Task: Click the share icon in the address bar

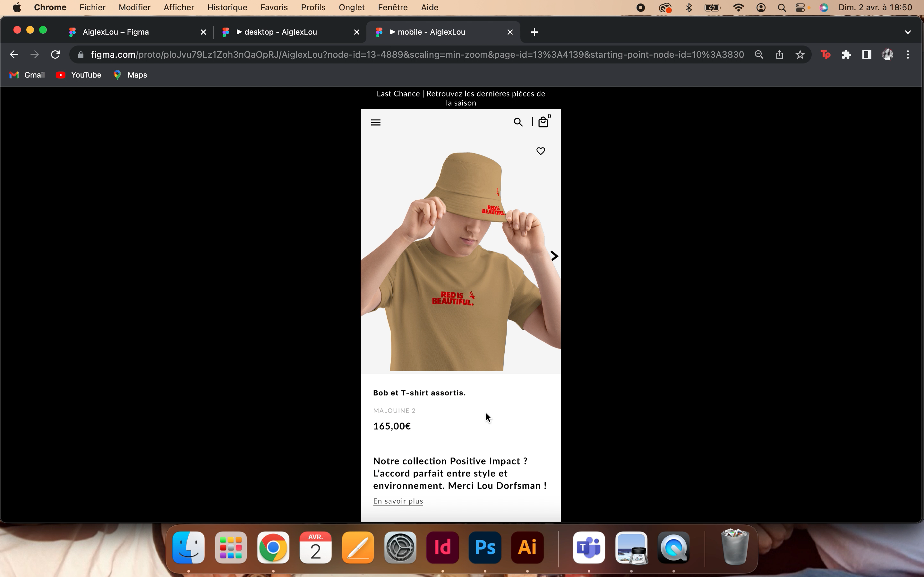Action: pyautogui.click(x=779, y=54)
